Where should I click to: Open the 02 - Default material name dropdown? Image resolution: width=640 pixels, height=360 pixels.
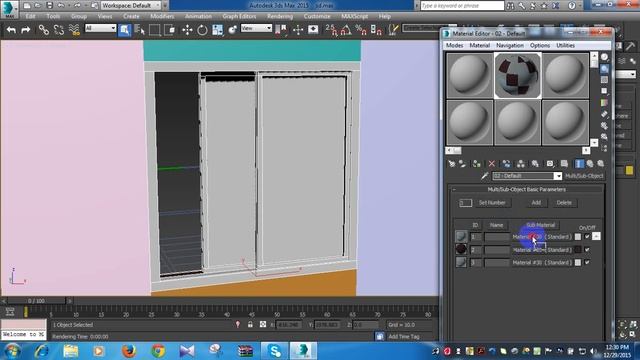[558, 176]
